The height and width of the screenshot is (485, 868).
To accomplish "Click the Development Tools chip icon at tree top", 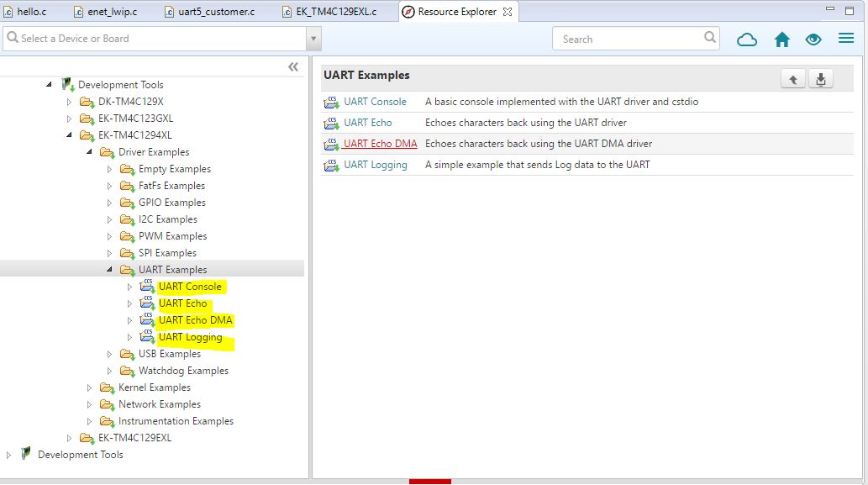I will (67, 84).
